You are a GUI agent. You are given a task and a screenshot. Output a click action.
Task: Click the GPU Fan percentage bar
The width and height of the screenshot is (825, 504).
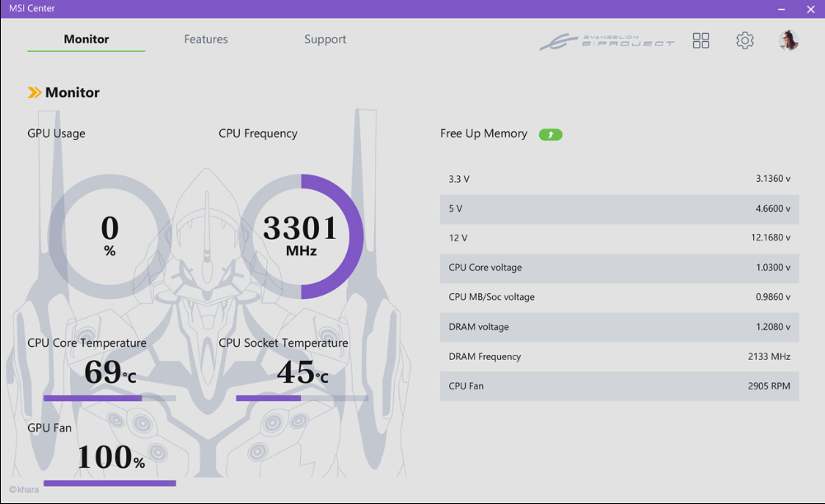coord(110,483)
